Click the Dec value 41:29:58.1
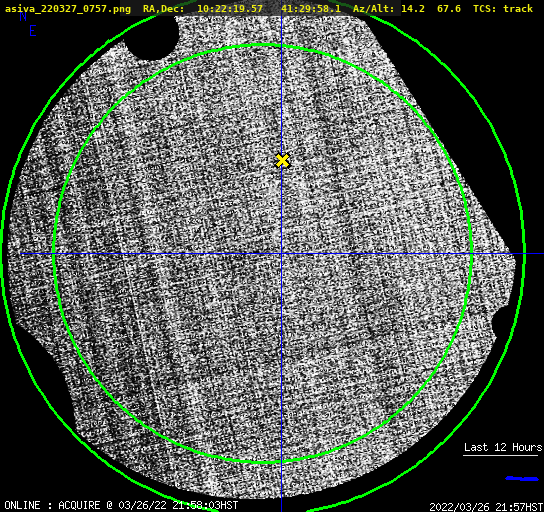Screen dimensions: 544x512 311,9
